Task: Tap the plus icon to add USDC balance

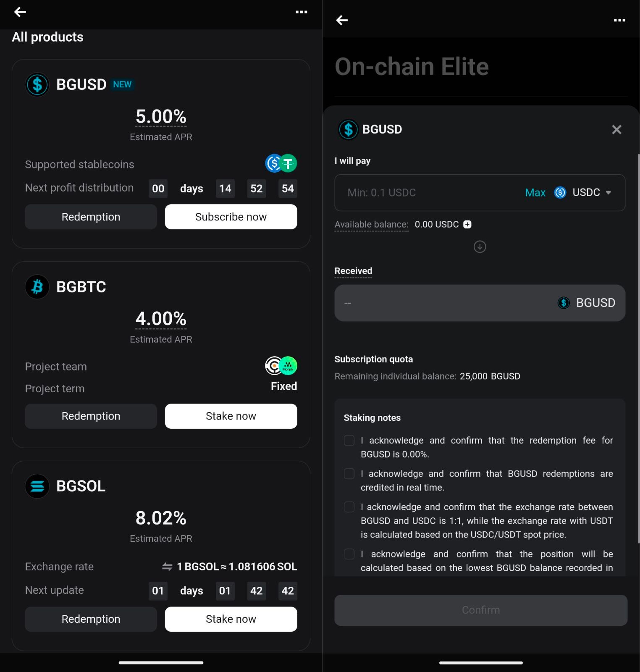Action: tap(467, 224)
